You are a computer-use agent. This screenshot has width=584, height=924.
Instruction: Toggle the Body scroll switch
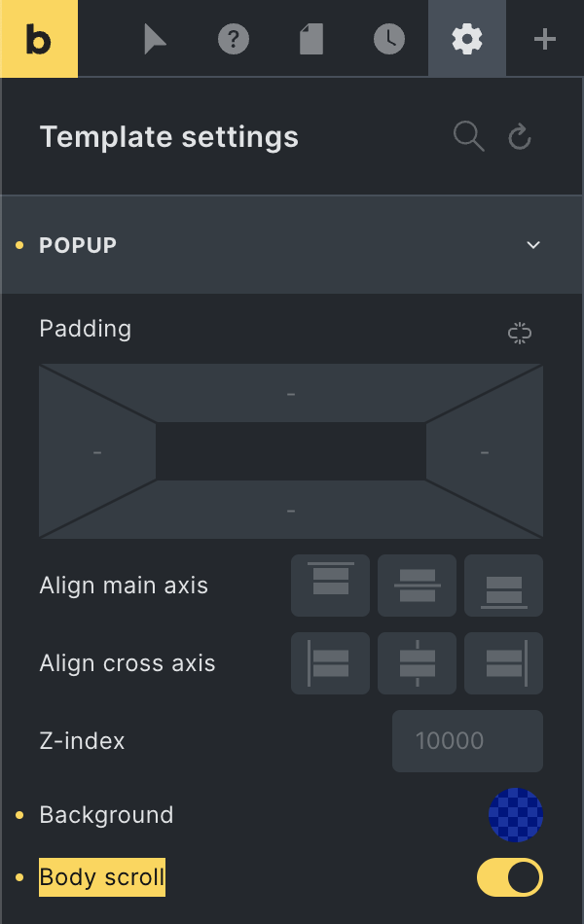510,877
